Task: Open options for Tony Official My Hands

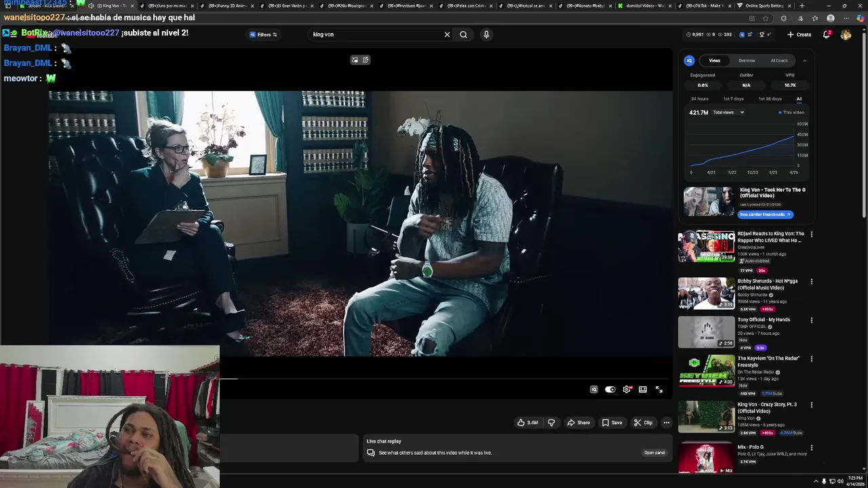Action: pyautogui.click(x=811, y=321)
